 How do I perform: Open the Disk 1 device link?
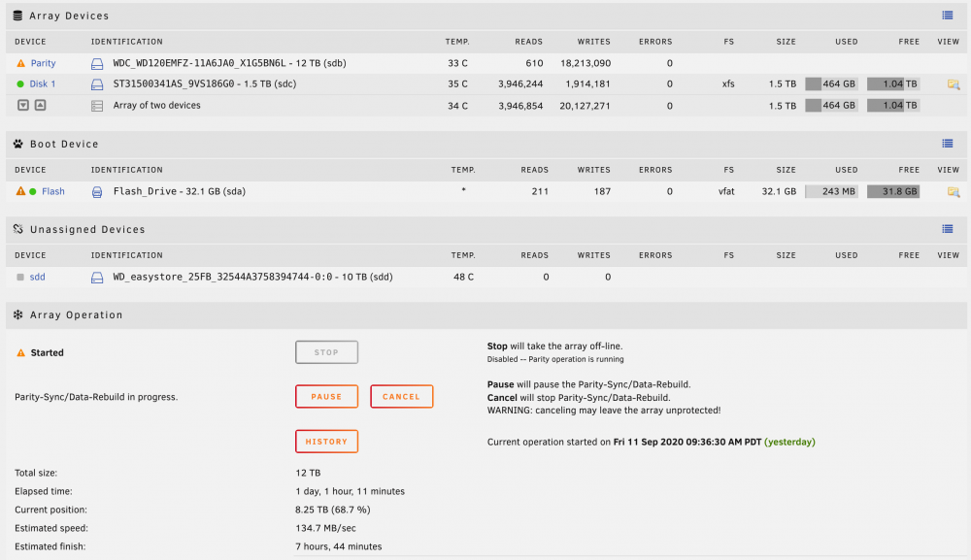click(x=43, y=84)
